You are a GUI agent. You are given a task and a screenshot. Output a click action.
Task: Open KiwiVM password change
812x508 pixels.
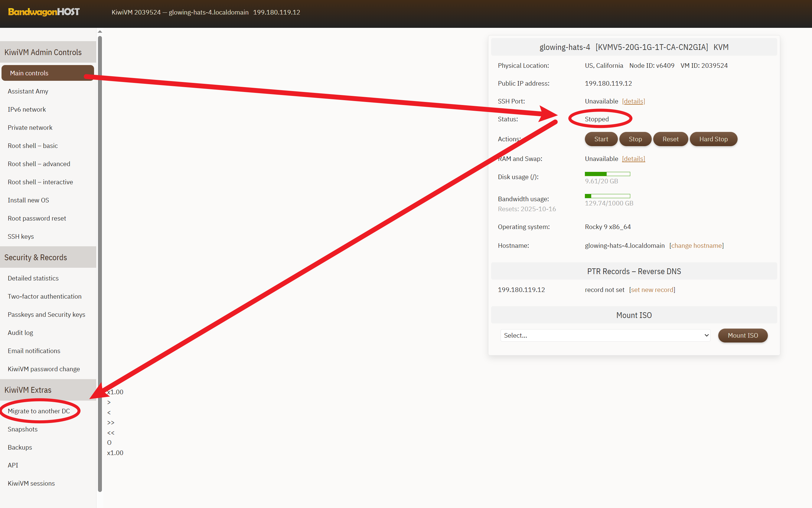click(x=44, y=369)
